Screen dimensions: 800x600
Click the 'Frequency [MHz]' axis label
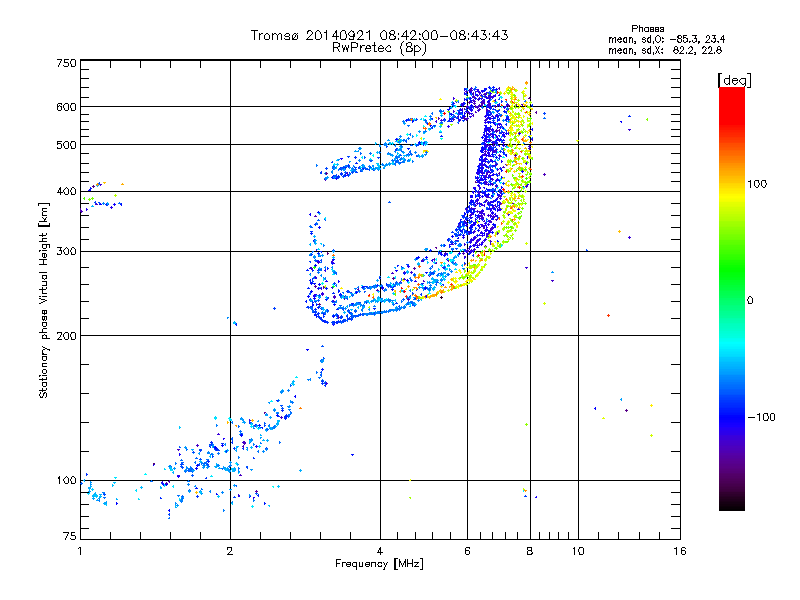379,564
